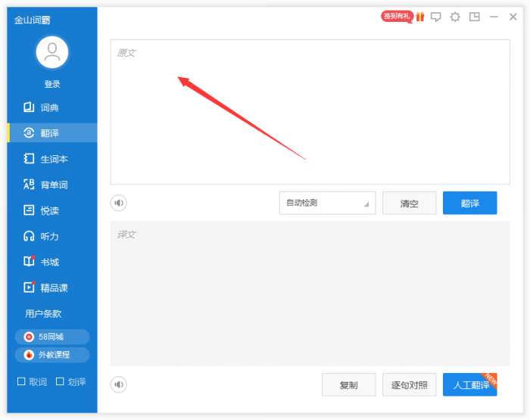Toggle the 划译 select-translate checkbox
Image resolution: width=530 pixels, height=420 pixels.
tap(60, 381)
